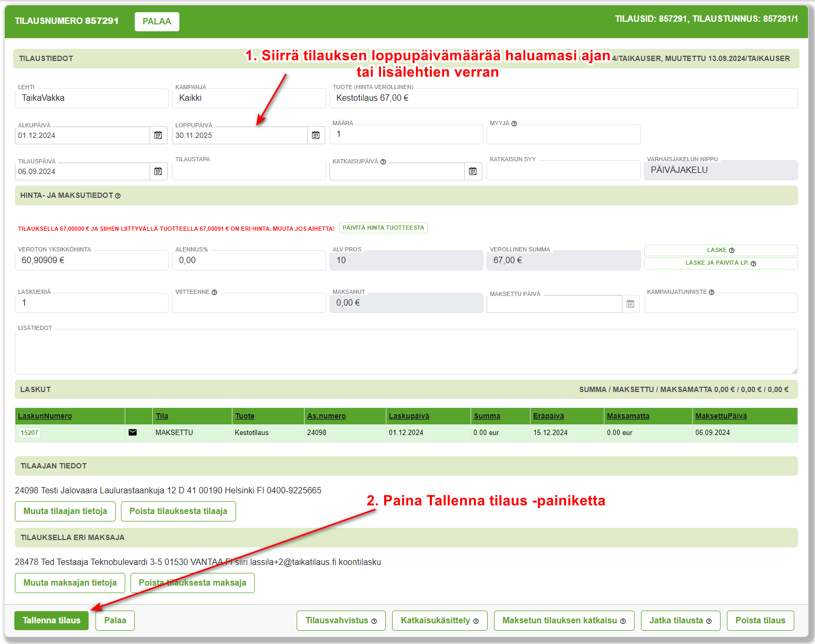Viewport: 815px width, 644px height.
Task: Save order with Tallenna tilaus
Action: (51, 621)
